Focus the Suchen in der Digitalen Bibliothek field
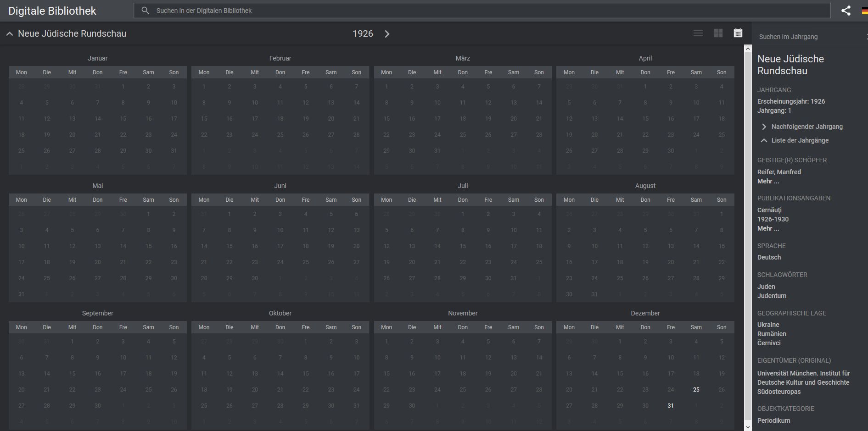This screenshot has height=431, width=868. coord(482,11)
